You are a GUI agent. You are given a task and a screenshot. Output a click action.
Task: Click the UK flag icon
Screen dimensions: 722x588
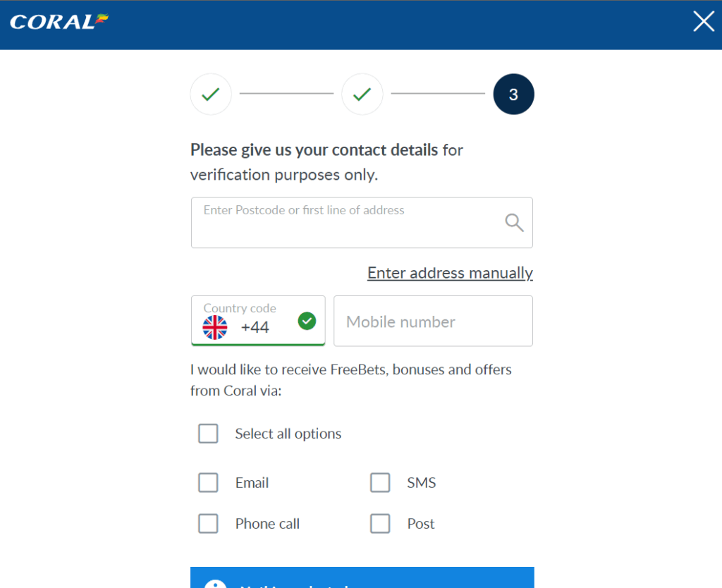point(215,327)
